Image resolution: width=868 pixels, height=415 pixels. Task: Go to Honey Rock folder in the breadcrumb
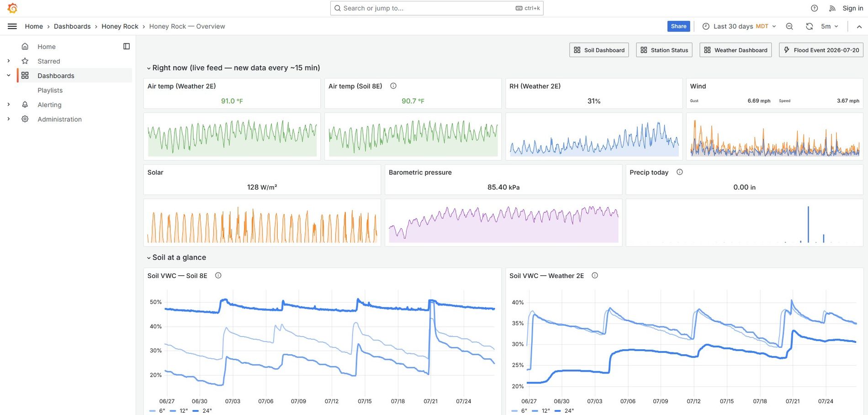pyautogui.click(x=120, y=26)
